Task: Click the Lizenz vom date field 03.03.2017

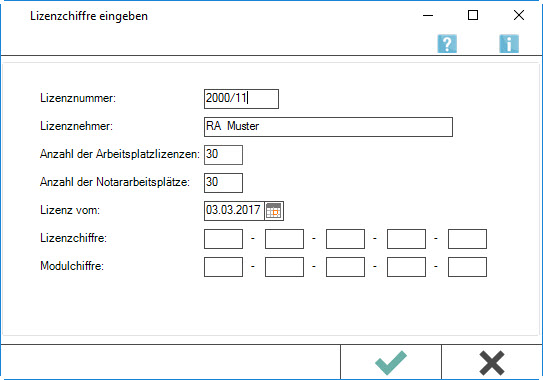Action: (234, 211)
